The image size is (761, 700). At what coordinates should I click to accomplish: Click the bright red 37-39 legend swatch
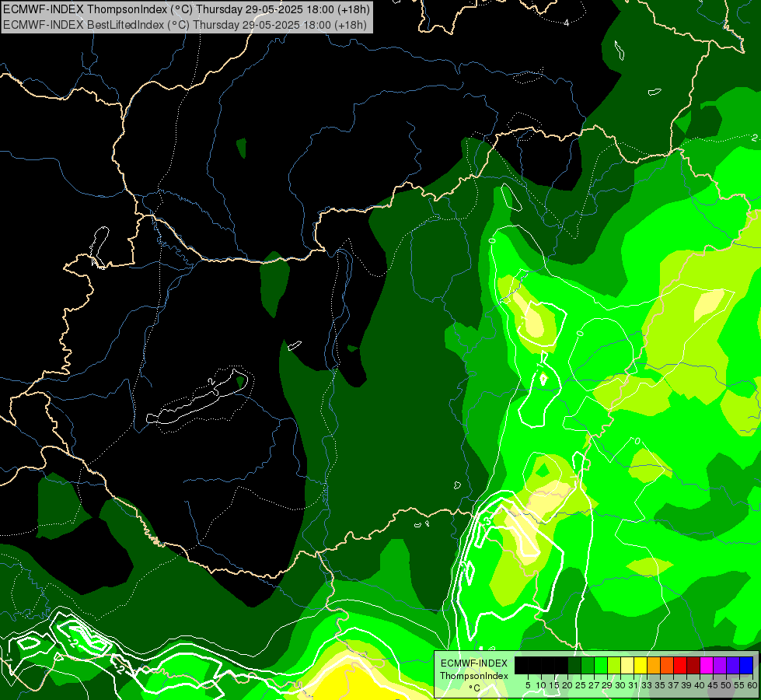tap(680, 665)
